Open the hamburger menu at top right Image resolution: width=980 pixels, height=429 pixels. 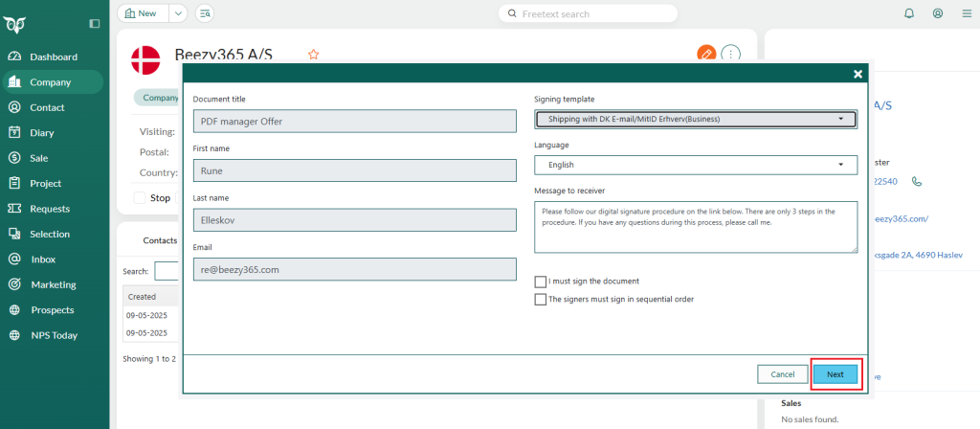pos(967,13)
